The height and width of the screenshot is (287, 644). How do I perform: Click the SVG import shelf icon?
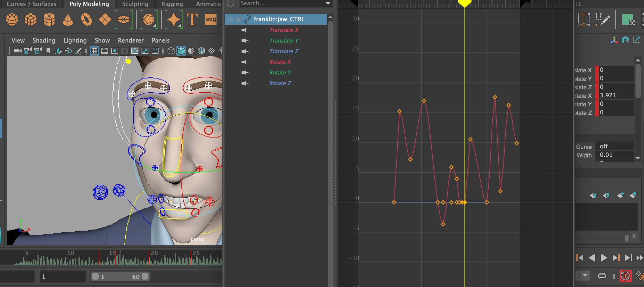211,19
